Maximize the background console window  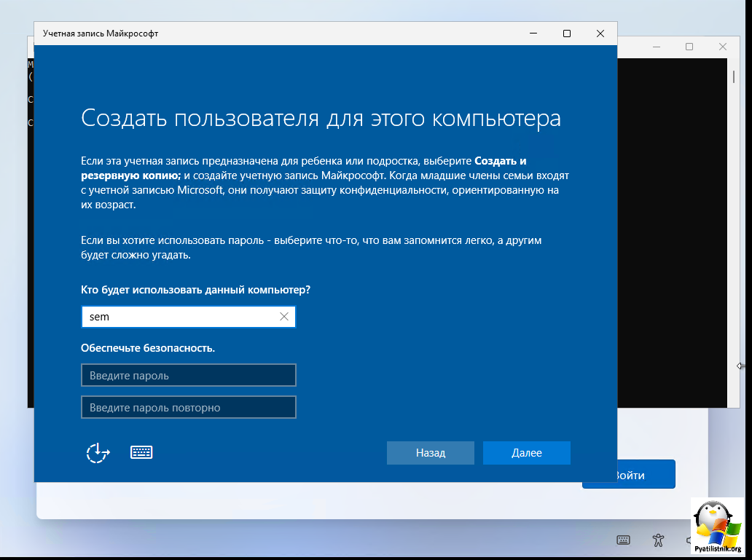[x=689, y=47]
